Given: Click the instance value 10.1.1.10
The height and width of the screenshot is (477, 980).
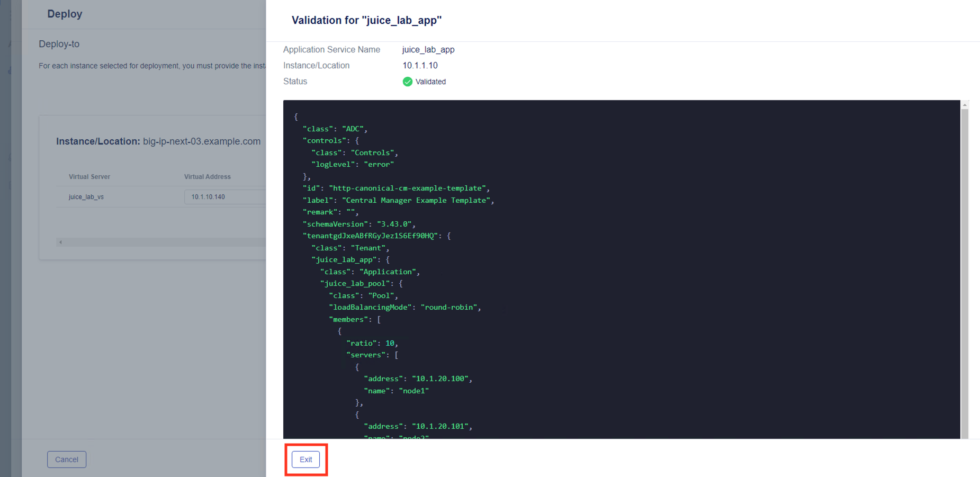Looking at the screenshot, I should click(x=420, y=66).
